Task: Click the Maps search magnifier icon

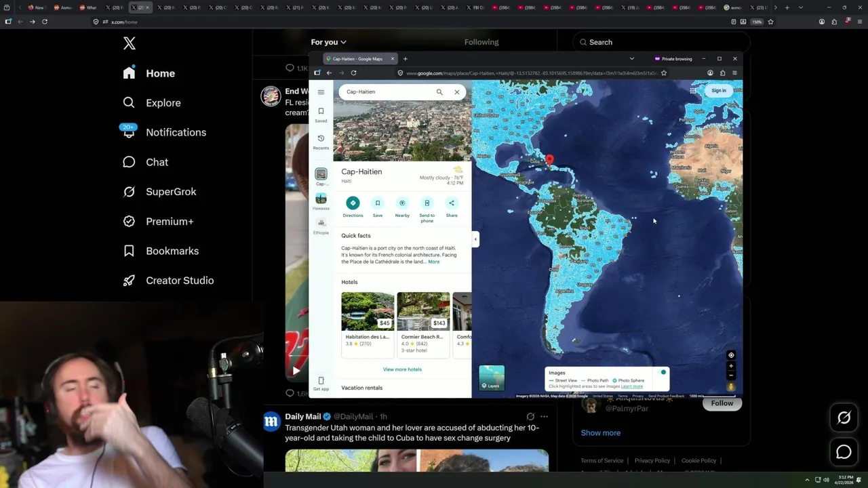Action: [439, 92]
